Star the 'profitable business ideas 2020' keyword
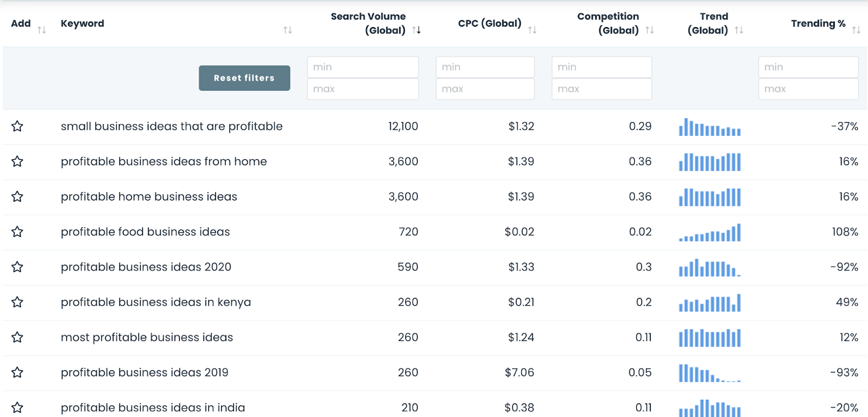This screenshot has width=868, height=417. point(17,267)
